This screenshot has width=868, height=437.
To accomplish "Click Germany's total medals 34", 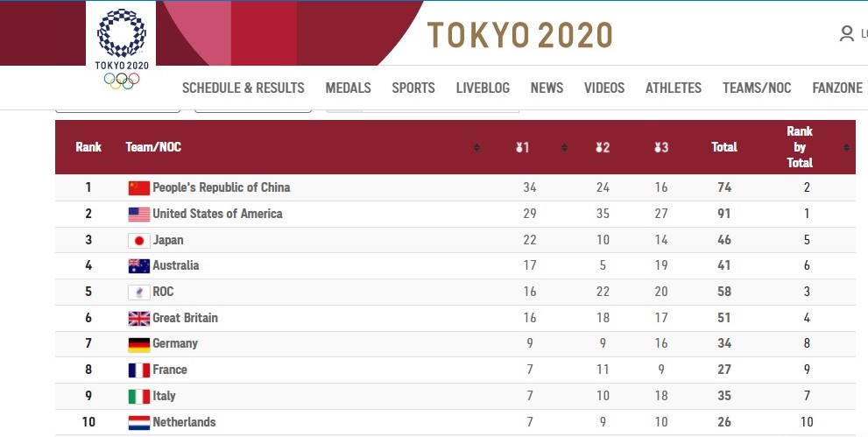I will (x=724, y=343).
